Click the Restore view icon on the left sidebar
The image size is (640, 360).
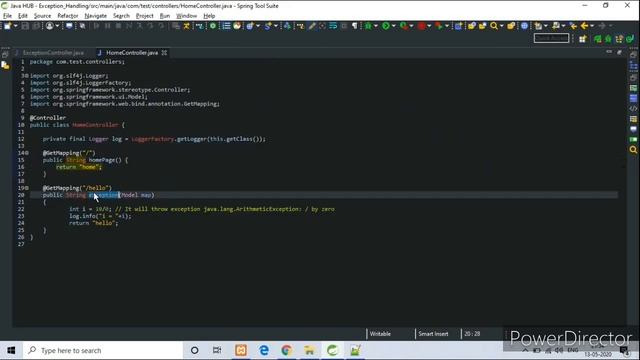[x=5, y=54]
